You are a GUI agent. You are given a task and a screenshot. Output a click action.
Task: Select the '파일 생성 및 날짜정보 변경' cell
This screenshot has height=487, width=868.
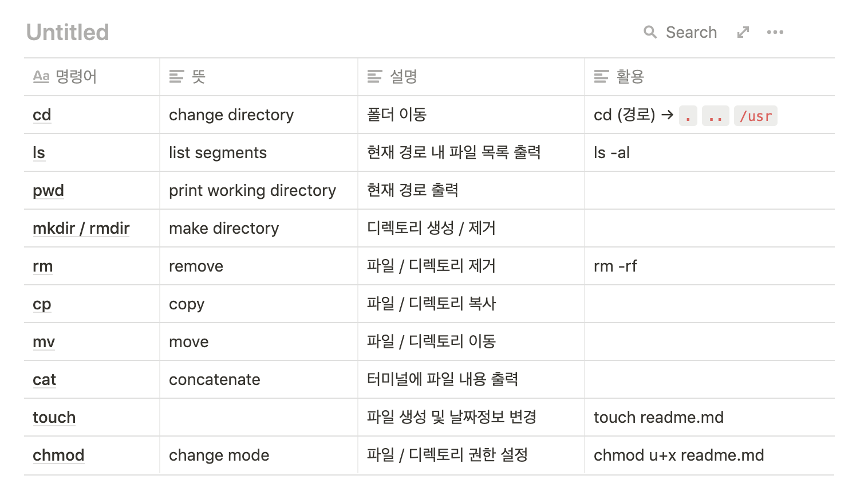click(471, 417)
